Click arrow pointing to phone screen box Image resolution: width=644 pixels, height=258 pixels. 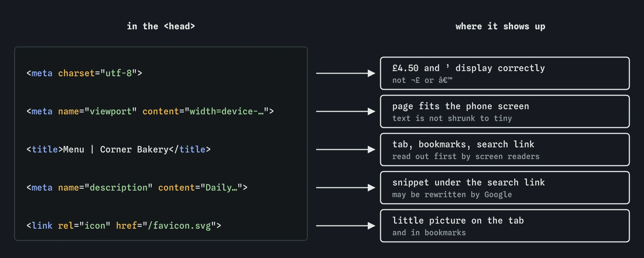click(x=345, y=111)
